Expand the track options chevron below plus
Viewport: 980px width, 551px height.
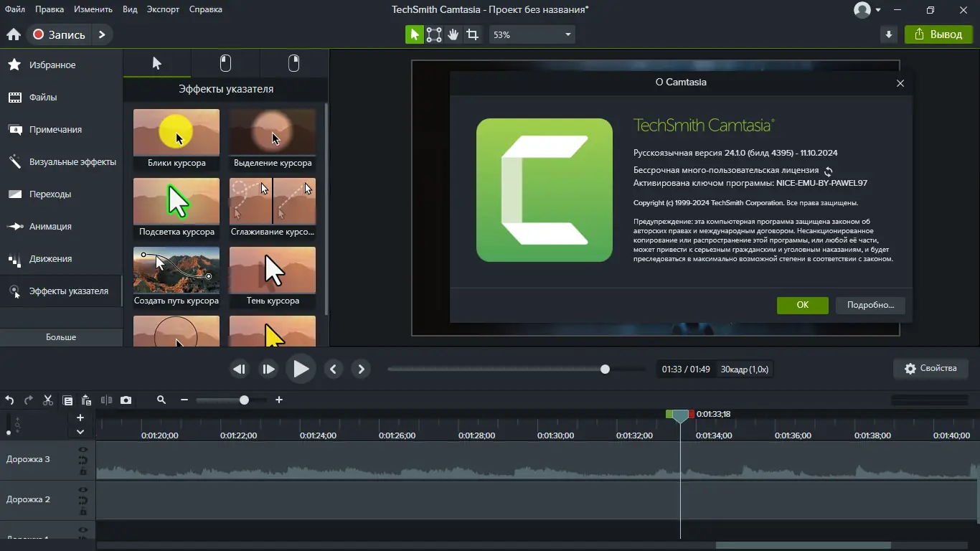pos(80,432)
